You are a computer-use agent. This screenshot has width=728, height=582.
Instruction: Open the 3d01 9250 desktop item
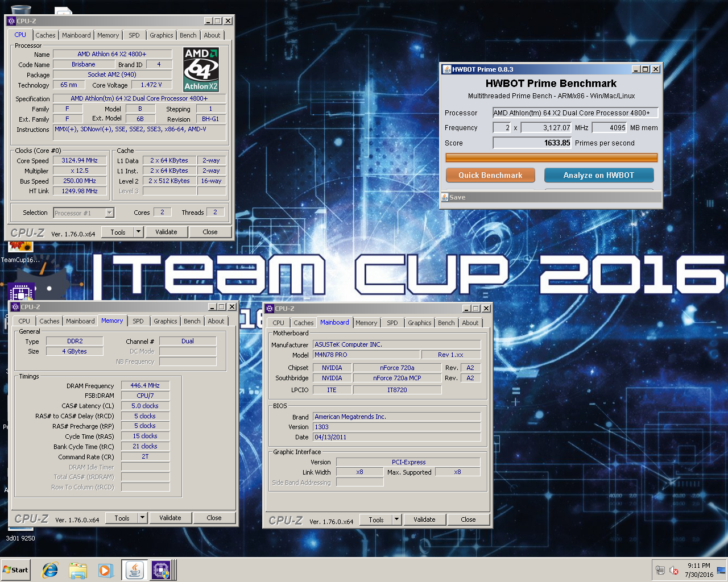tap(20, 538)
